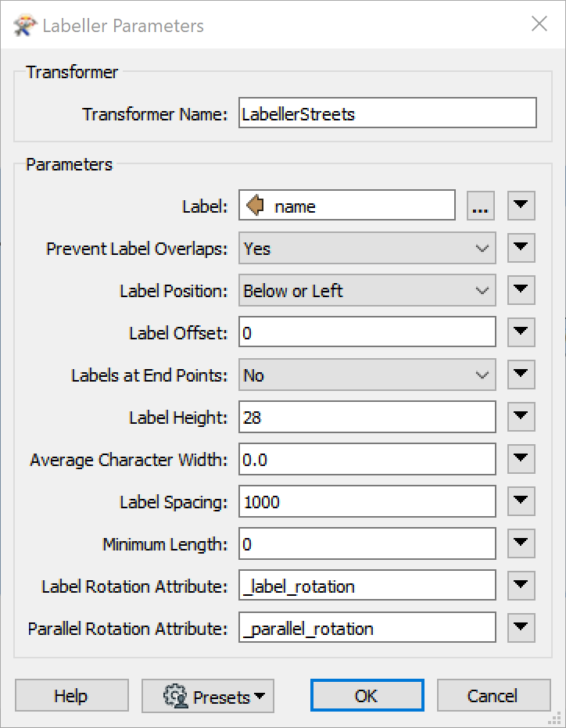The height and width of the screenshot is (728, 566).
Task: Open the Label Height dropdown arrow
Action: 521,417
